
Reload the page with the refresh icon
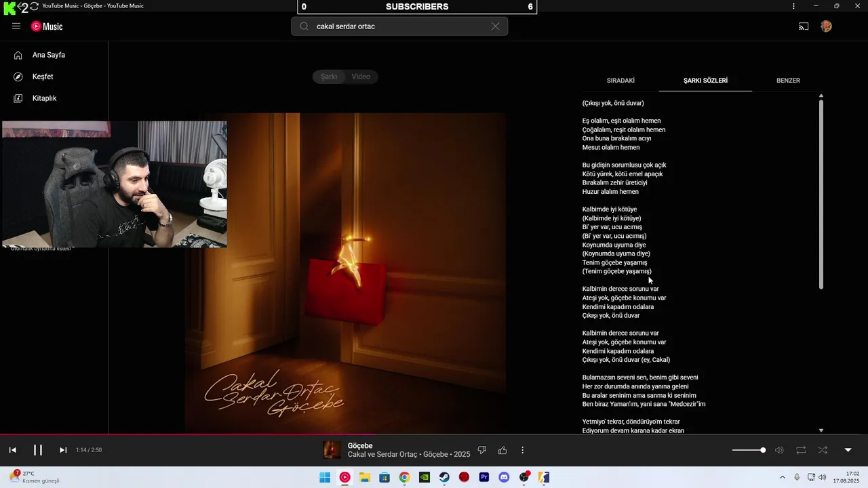pos(34,6)
